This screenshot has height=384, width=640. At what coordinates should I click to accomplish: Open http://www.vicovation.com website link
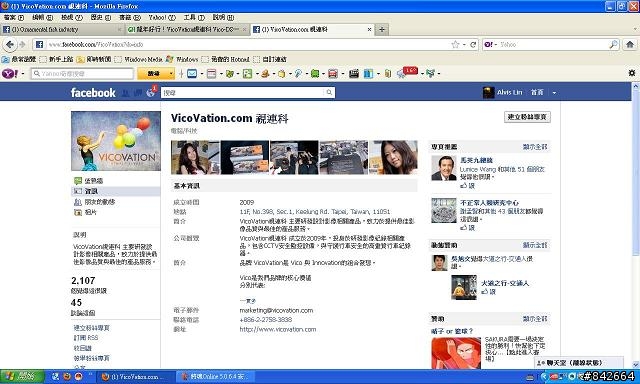pos(278,329)
